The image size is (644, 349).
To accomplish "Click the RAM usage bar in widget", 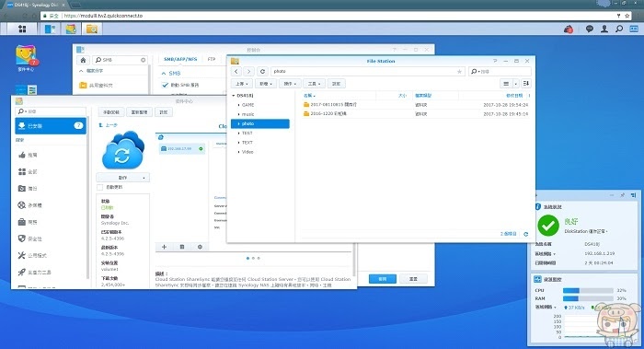I will [588, 298].
